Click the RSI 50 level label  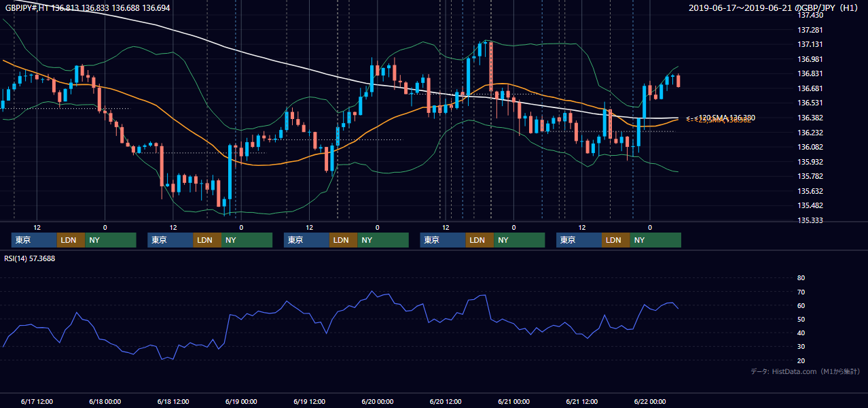pos(801,319)
